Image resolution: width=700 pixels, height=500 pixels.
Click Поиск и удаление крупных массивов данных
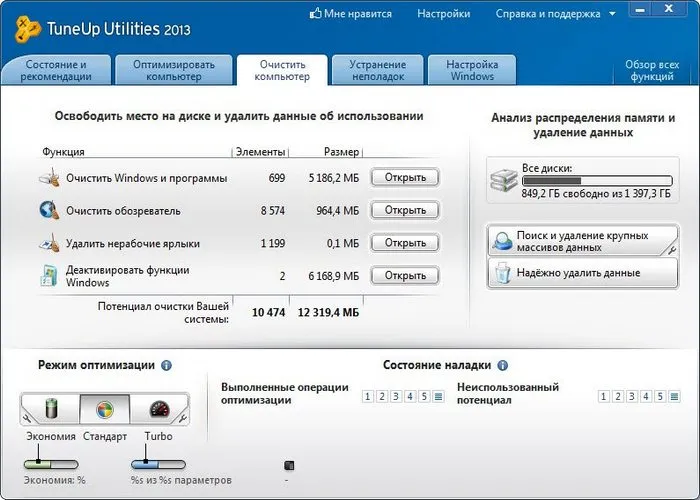(583, 241)
